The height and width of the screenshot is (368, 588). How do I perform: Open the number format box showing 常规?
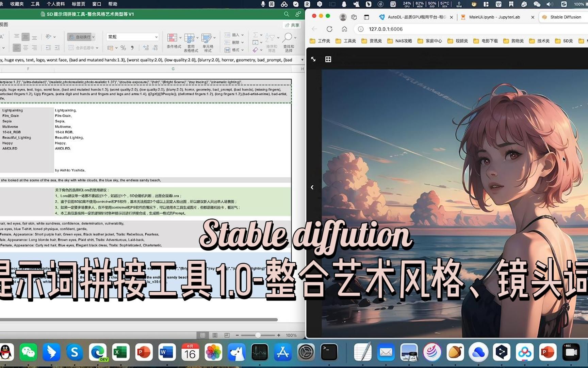tap(133, 37)
